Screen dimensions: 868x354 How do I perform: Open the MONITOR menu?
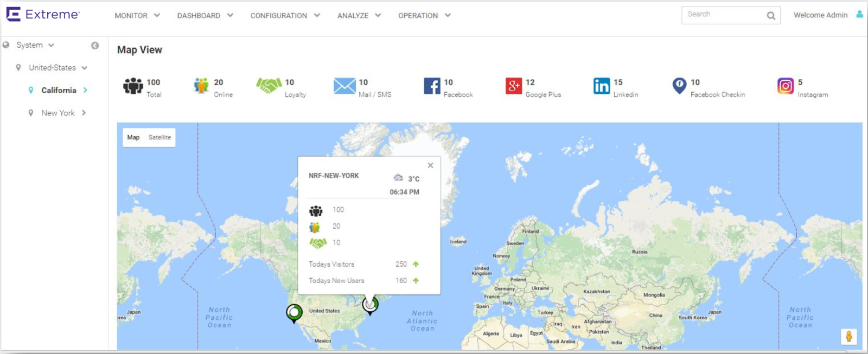(137, 16)
